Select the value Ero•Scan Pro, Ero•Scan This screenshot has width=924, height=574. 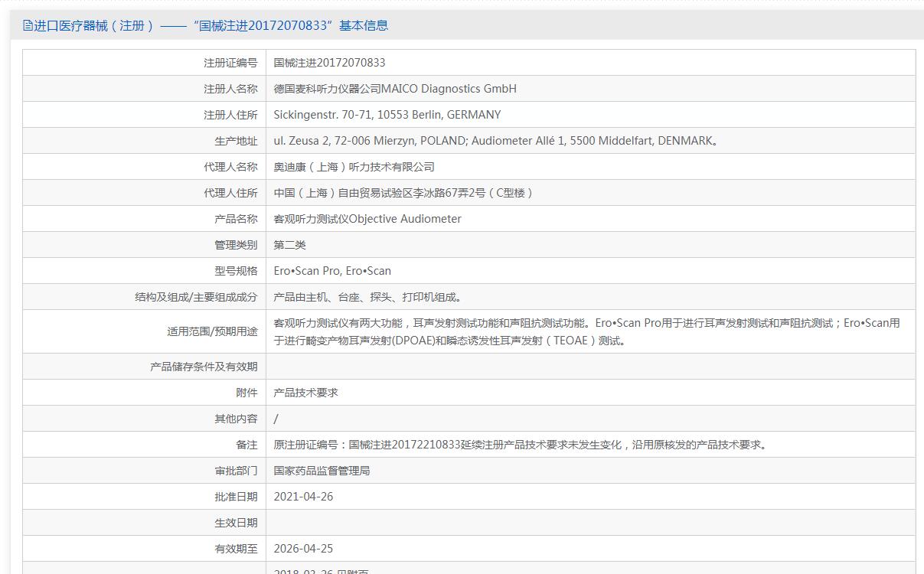coord(332,271)
